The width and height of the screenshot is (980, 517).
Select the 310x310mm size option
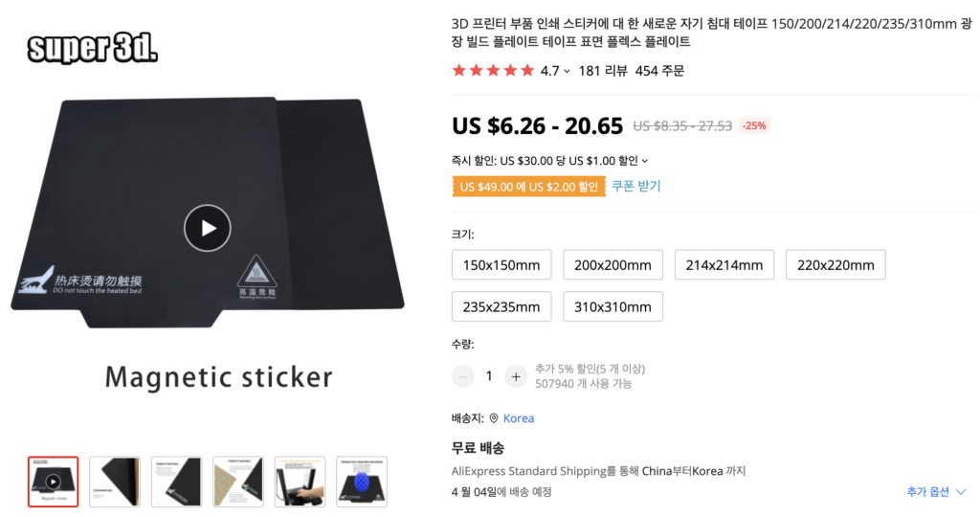tap(612, 307)
